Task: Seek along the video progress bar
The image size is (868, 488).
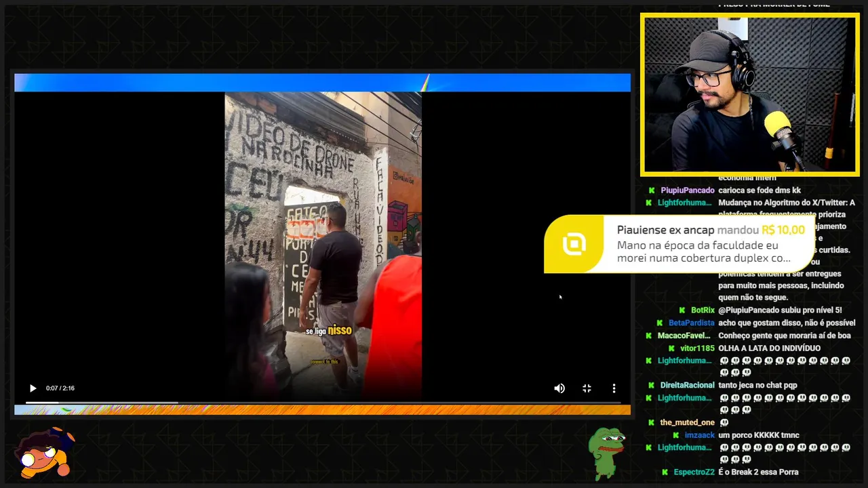Action: pos(323,403)
